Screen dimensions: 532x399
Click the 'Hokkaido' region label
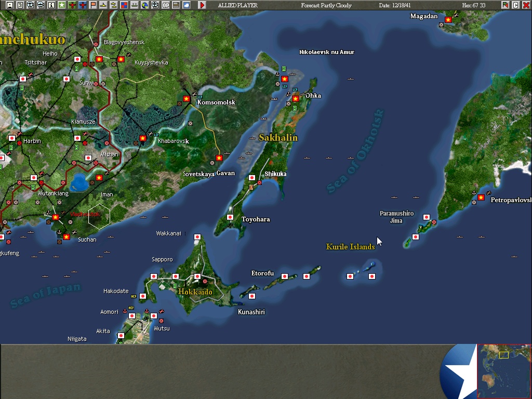[195, 291]
